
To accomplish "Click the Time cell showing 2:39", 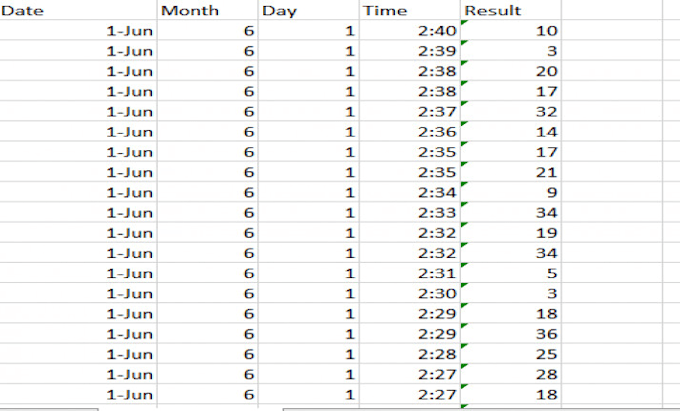I will 409,50.
